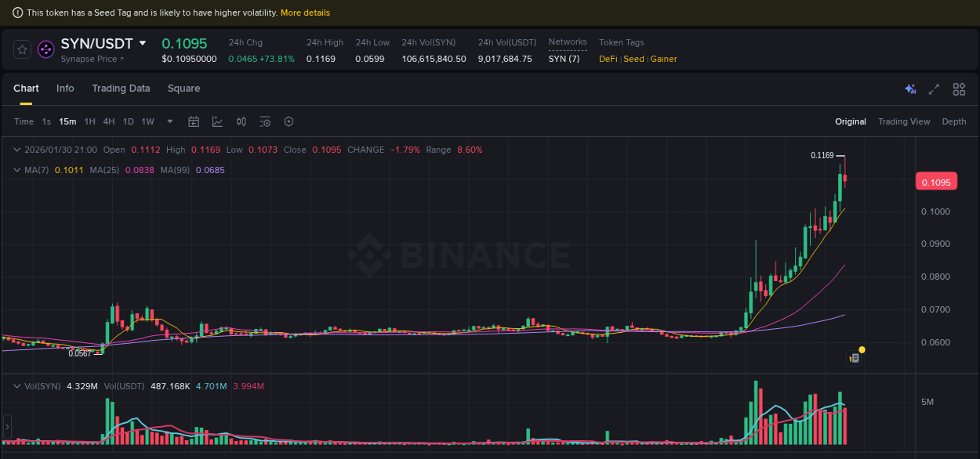Select the Depth chart view
The image size is (980, 459).
[954, 121]
